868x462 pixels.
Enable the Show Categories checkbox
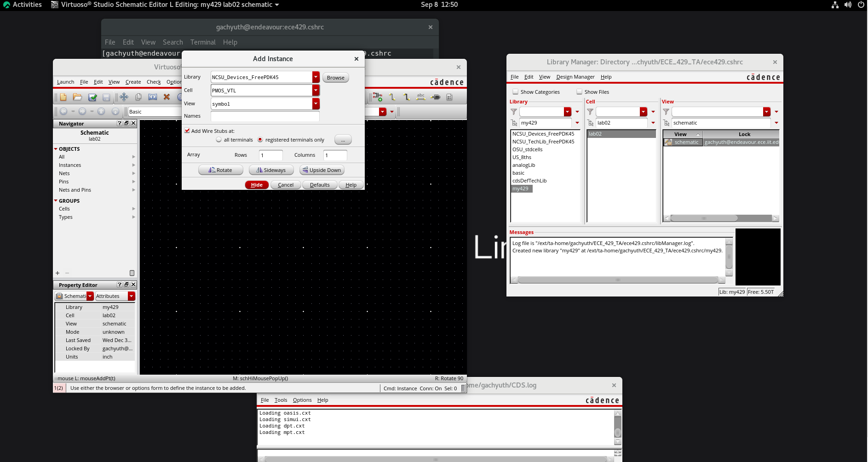pos(516,92)
